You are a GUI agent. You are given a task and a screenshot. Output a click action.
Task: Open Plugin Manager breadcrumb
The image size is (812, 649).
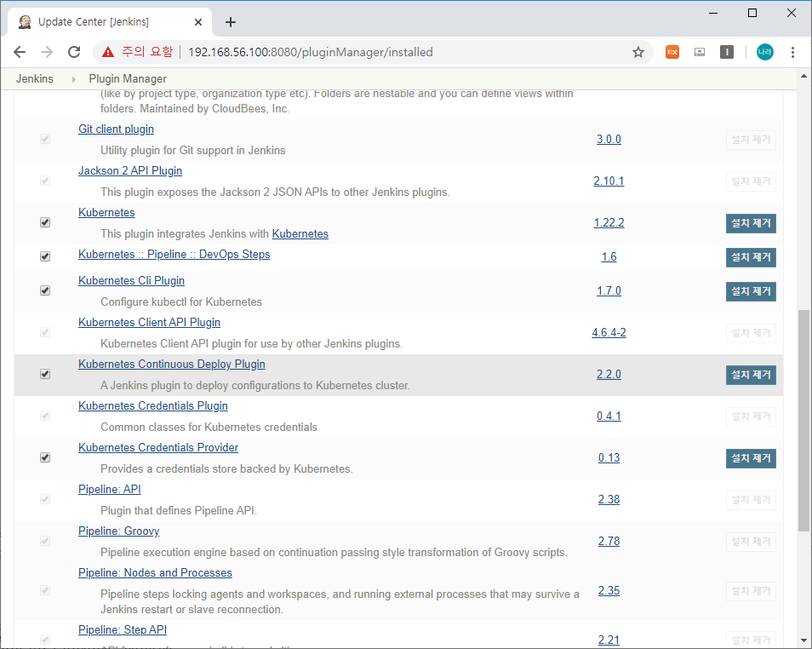click(128, 79)
